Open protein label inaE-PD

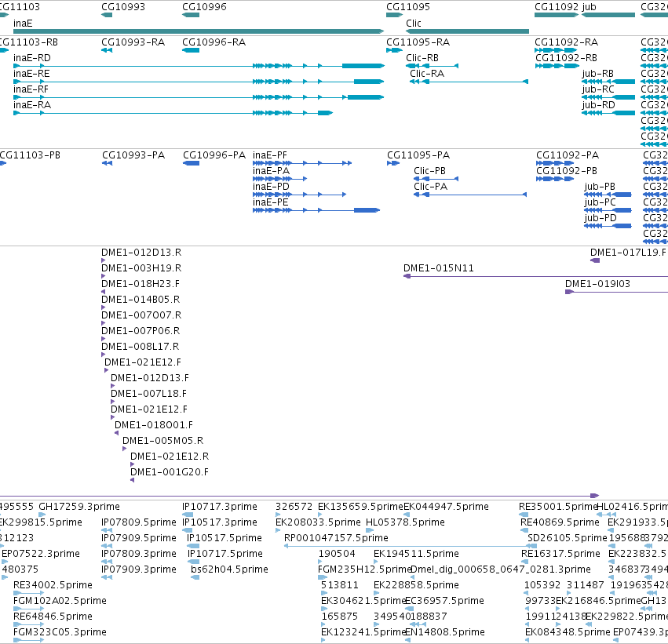[271, 187]
